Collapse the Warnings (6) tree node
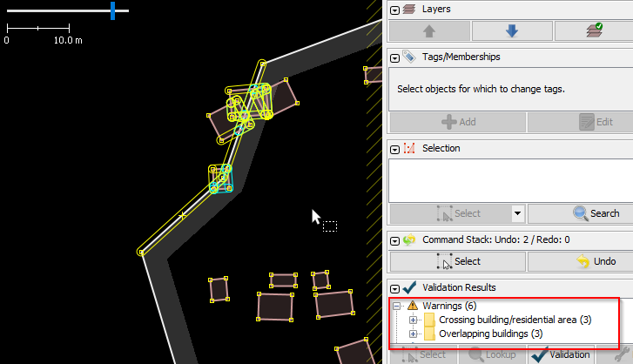Screen dimensions: 633x364 click(397, 306)
